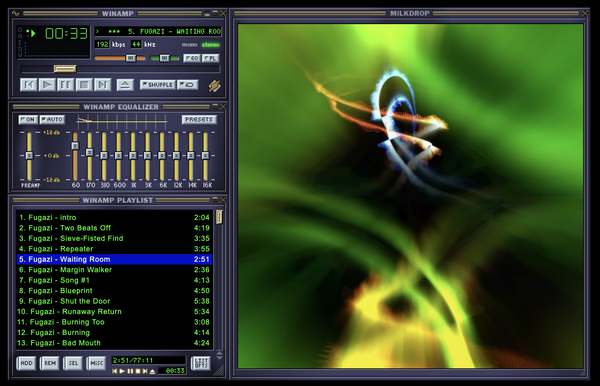Open Winamp main menu icon in title bar

pyautogui.click(x=16, y=13)
